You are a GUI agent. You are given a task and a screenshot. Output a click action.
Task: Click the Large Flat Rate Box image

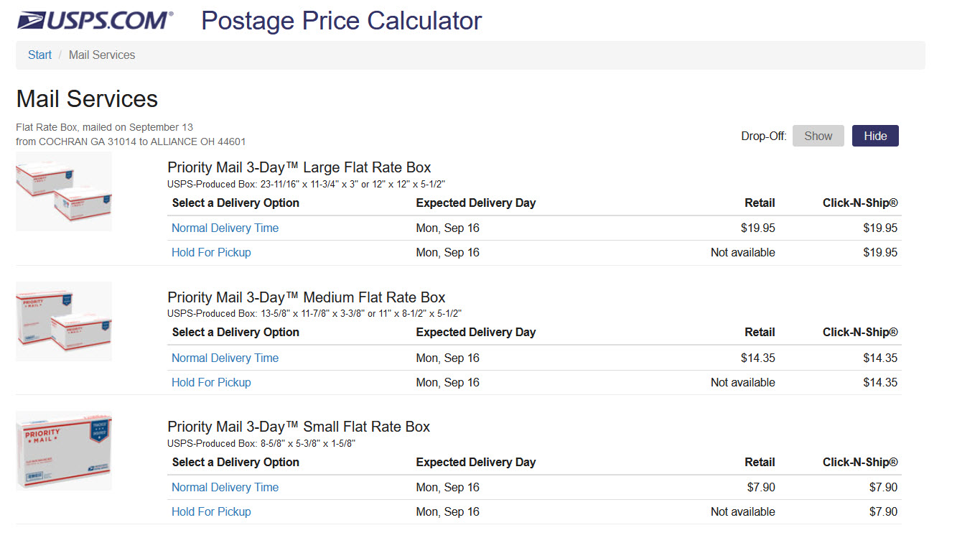[64, 192]
